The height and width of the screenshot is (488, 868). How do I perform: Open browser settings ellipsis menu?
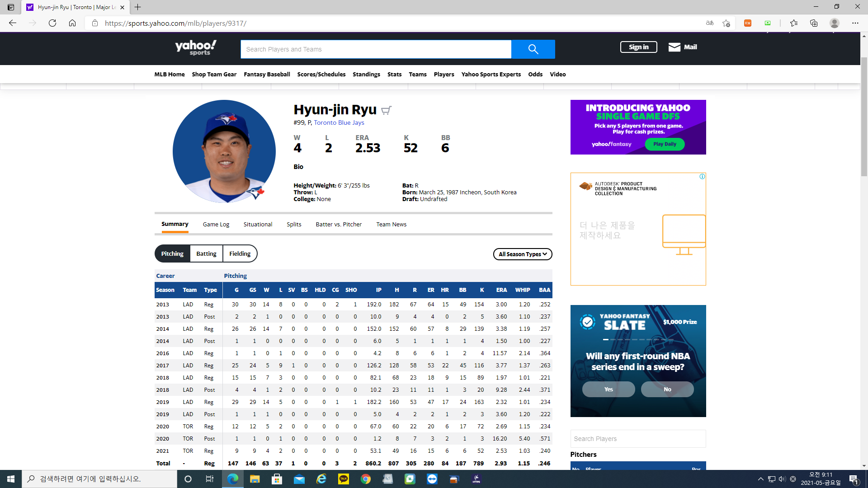click(x=855, y=23)
